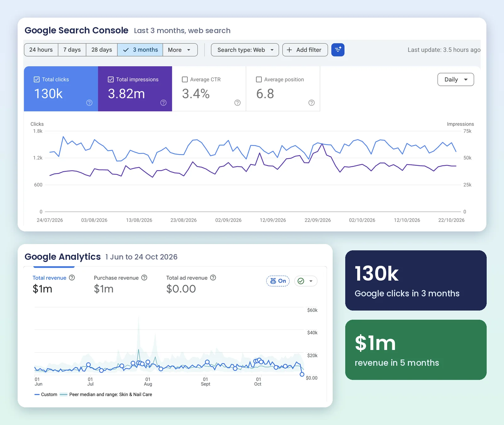Toggle the Total impressions checkbox
Screen dimensions: 504x425
[x=111, y=79]
